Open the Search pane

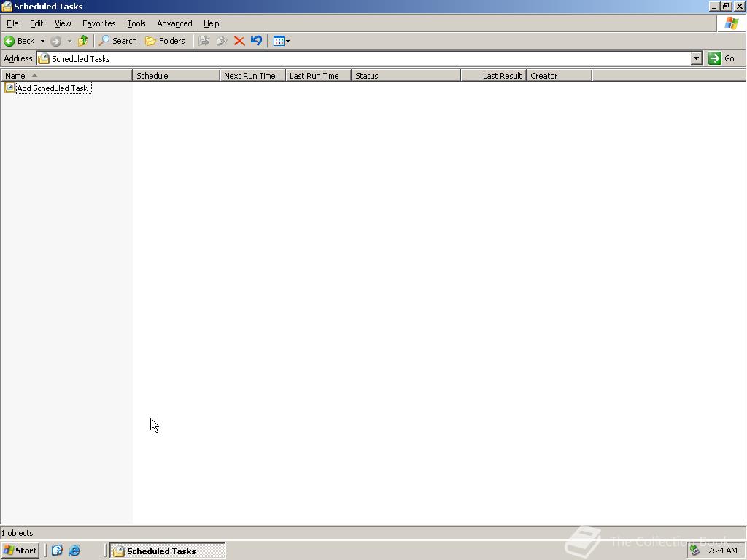coord(117,41)
